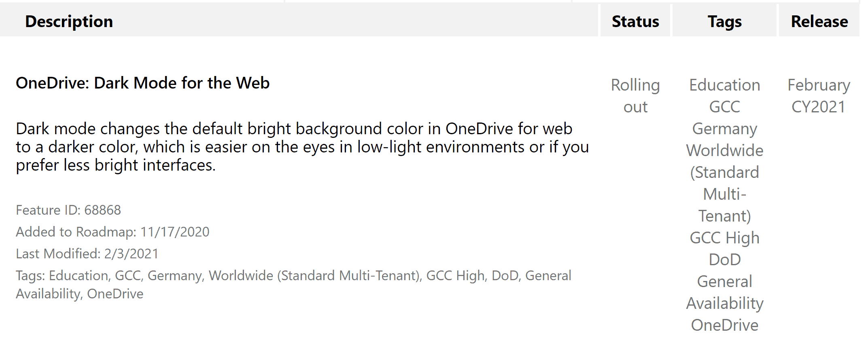
Task: Click the Description column header
Action: [x=69, y=21]
